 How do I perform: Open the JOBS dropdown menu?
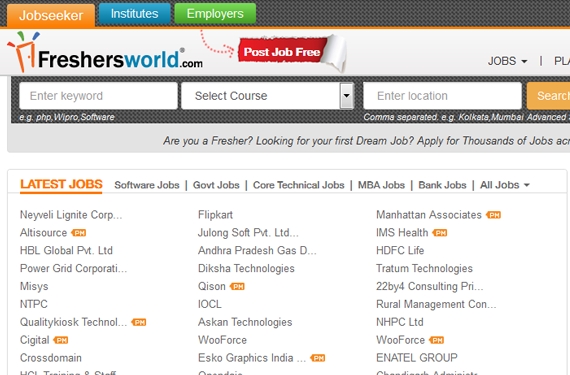507,61
